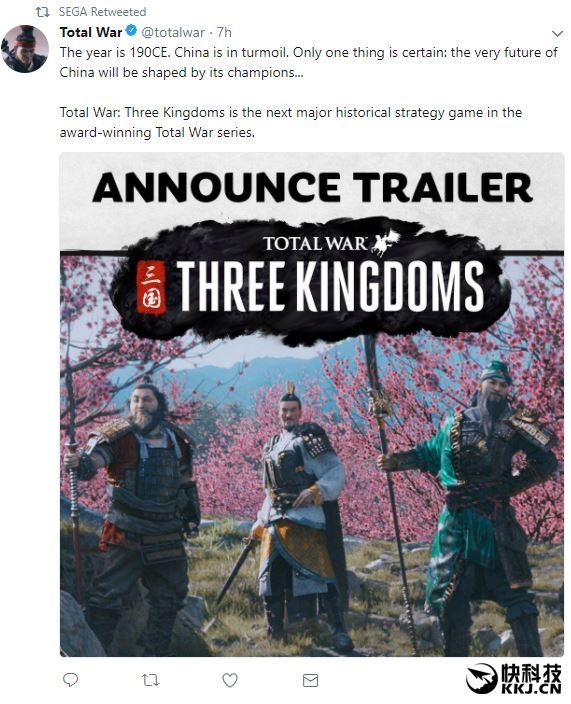This screenshot has width=571, height=704.
Task: Click the tweet text about 190CE
Action: pos(309,62)
